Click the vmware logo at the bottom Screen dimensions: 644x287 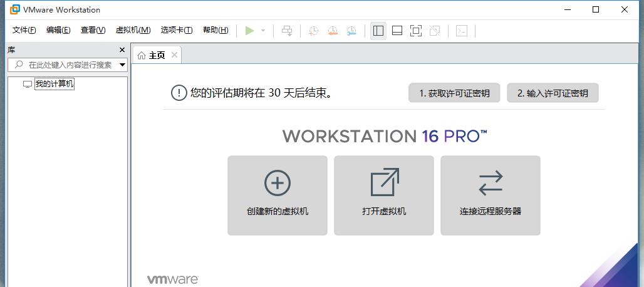click(173, 280)
